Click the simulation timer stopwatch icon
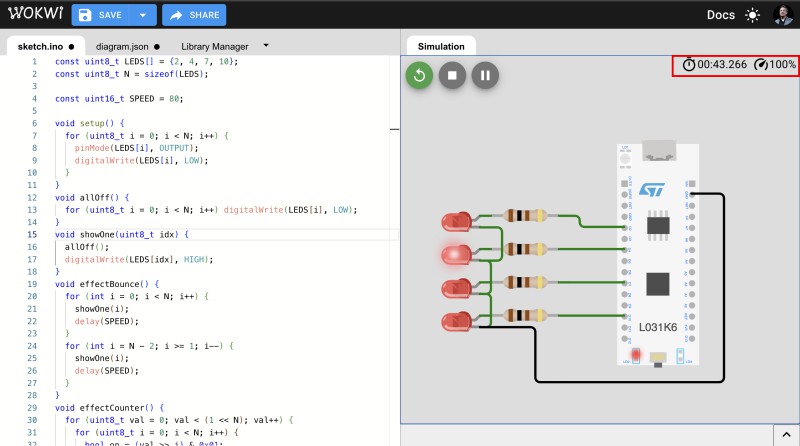Screen dimensions: 800x446 689,65
